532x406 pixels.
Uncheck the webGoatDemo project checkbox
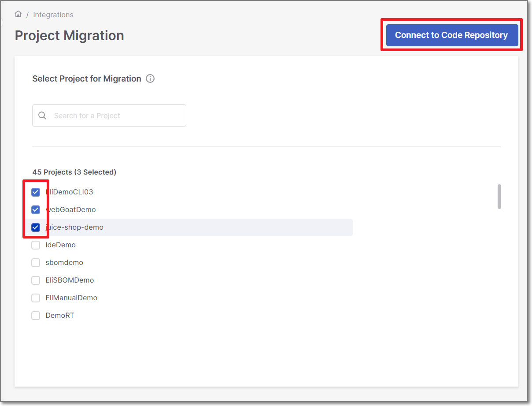(36, 209)
